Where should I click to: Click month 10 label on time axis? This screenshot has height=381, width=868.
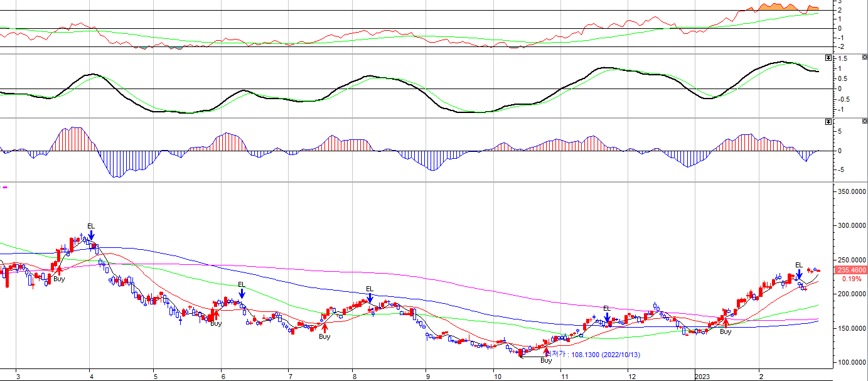[497, 377]
